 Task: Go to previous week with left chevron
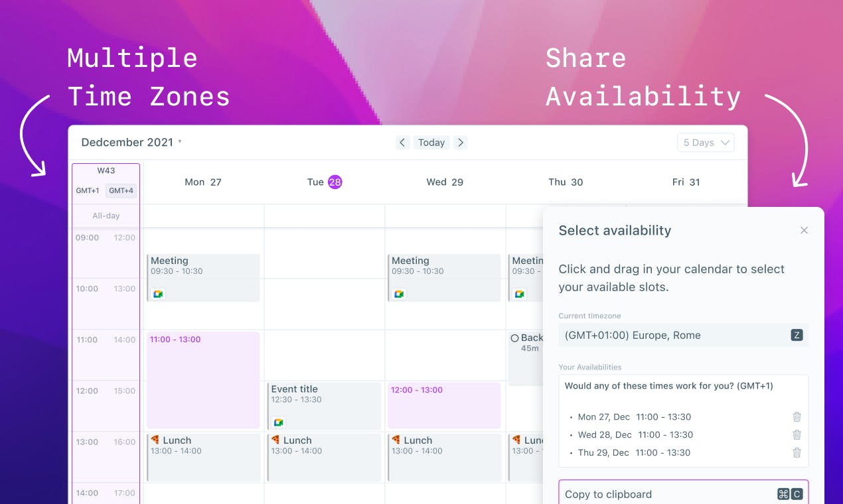(402, 143)
